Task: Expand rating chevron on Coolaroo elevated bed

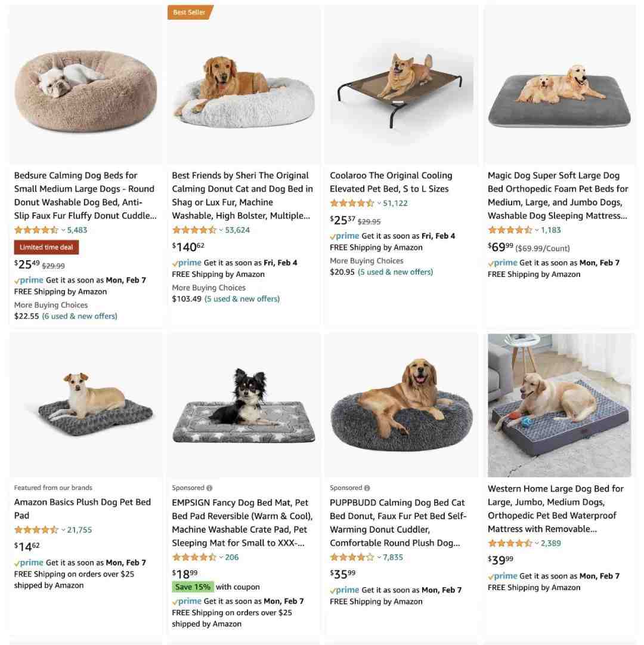Action: point(379,203)
